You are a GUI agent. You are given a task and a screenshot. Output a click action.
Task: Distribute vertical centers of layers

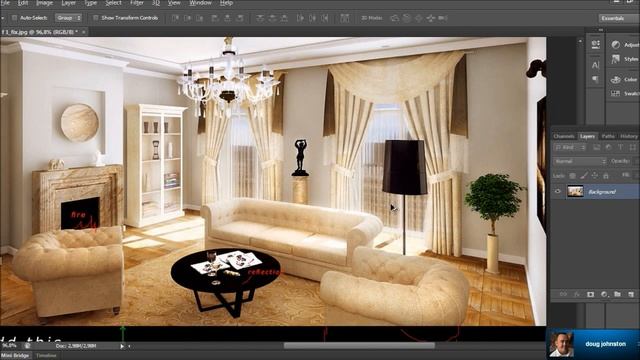click(272, 18)
